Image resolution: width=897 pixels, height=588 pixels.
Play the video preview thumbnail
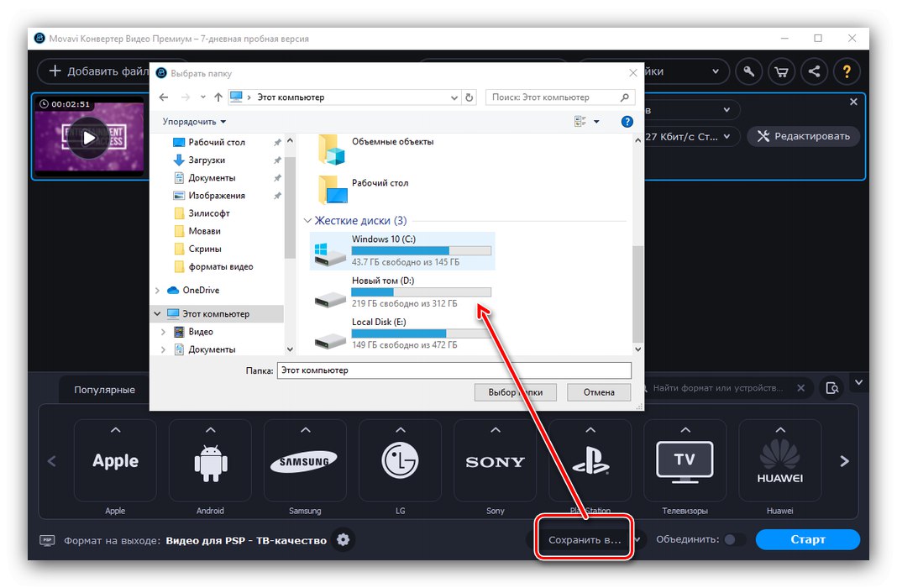(89, 138)
